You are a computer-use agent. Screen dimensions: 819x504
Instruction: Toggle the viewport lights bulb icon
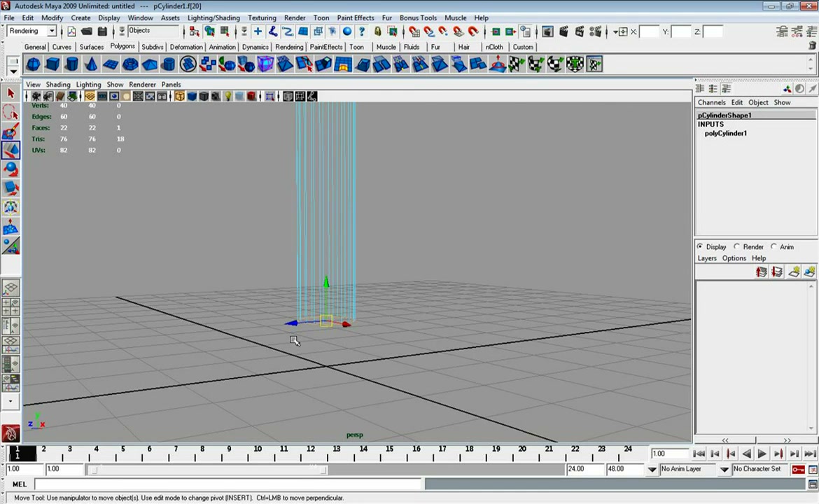[227, 96]
